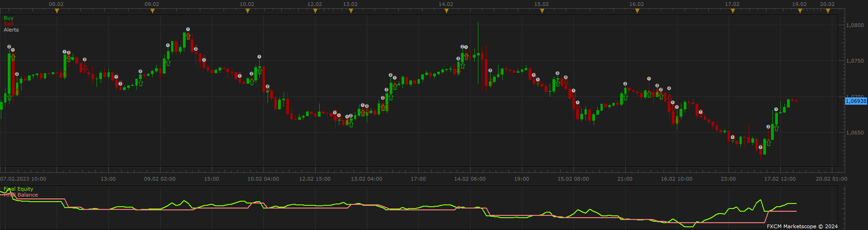Select the 10.02 04:00 time axis label

point(263,179)
